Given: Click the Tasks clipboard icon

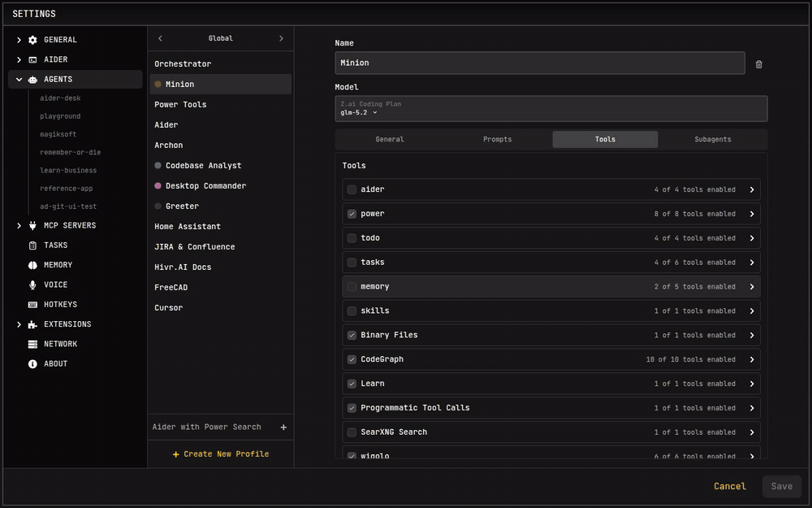Looking at the screenshot, I should [32, 245].
